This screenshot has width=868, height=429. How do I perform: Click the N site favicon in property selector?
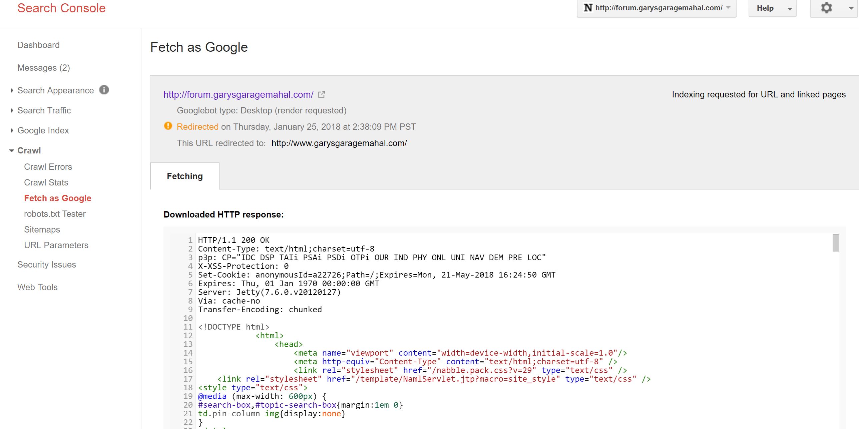click(x=588, y=8)
